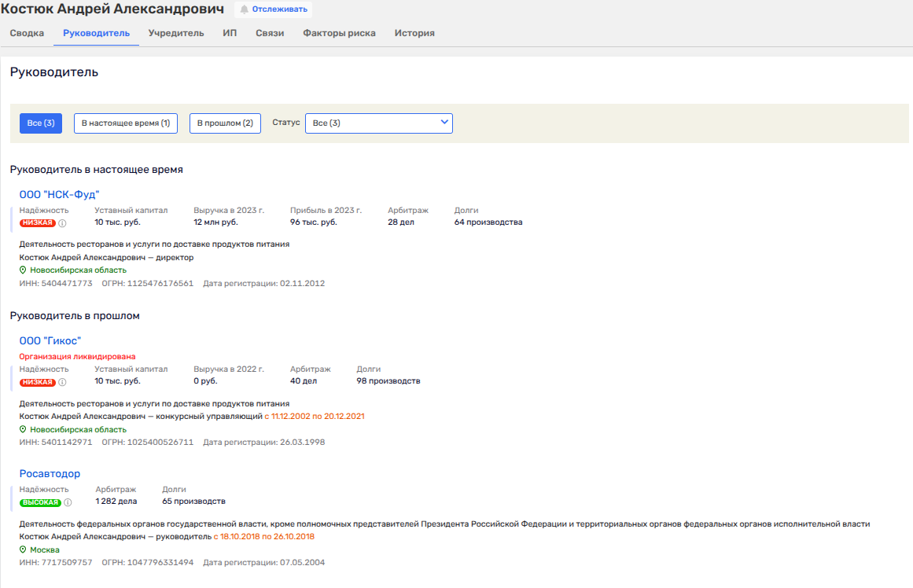Click info icon beside НСК-Фуд reliability badge
This screenshot has width=913, height=588.
63,223
